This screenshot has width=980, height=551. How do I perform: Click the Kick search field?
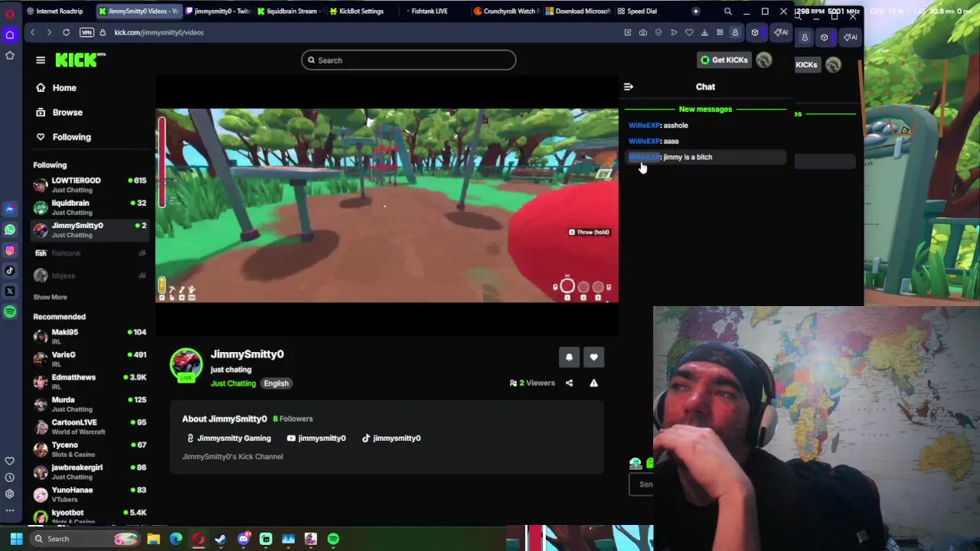pyautogui.click(x=408, y=60)
